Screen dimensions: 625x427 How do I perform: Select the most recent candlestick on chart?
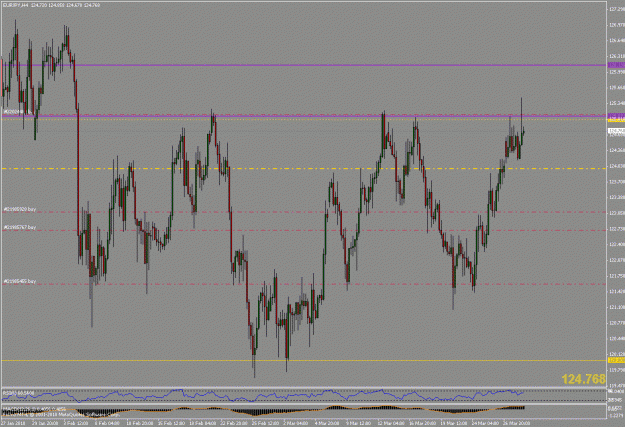[523, 132]
